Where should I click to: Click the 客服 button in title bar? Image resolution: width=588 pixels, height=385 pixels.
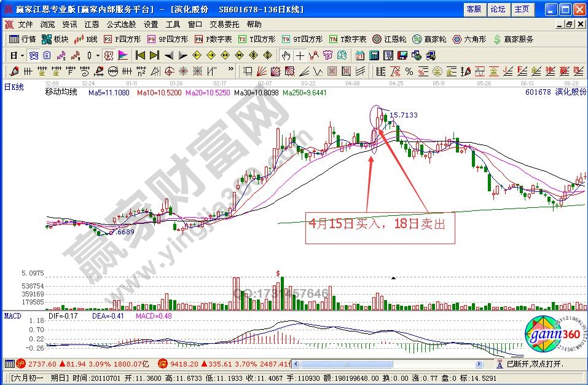point(474,9)
